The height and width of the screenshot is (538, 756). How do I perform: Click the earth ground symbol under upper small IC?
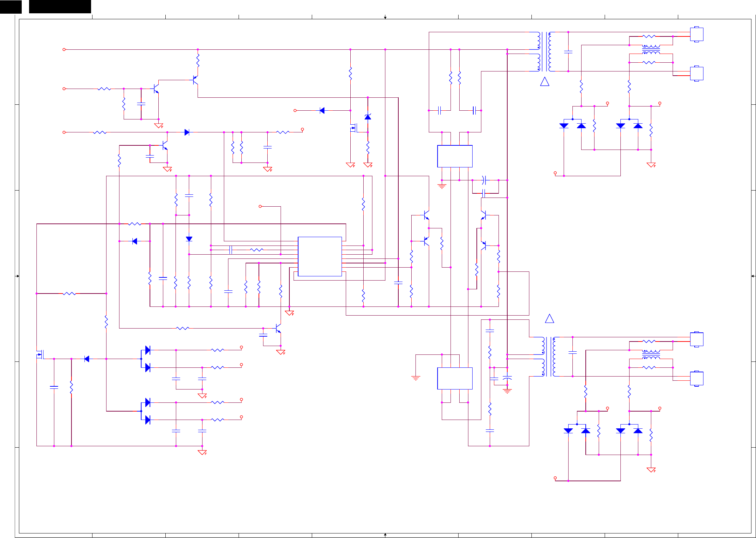coord(442,186)
